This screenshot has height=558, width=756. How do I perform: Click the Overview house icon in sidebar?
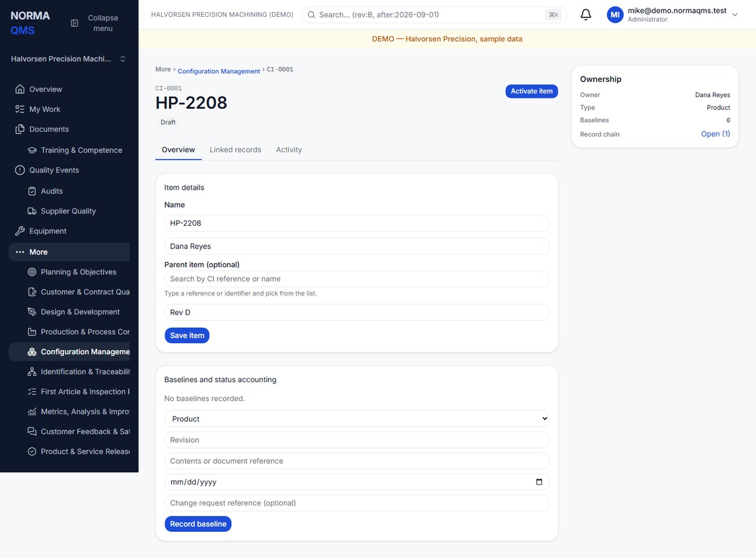(20, 89)
